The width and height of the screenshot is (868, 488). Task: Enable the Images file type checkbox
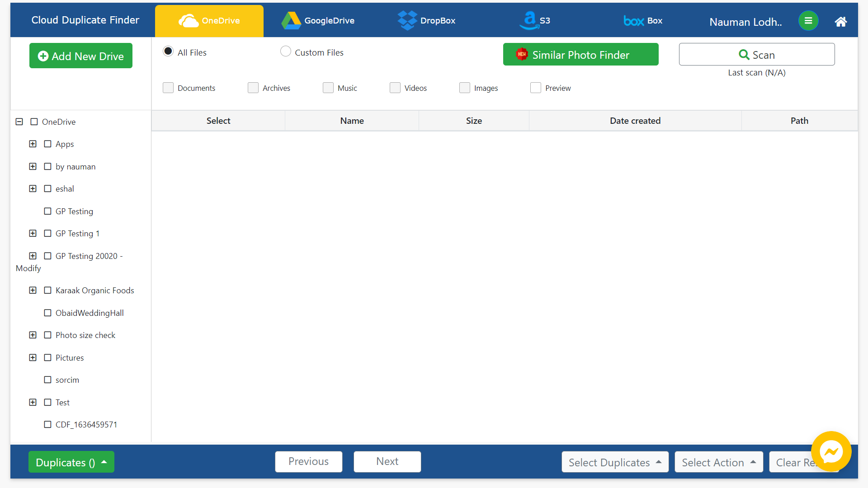(464, 88)
